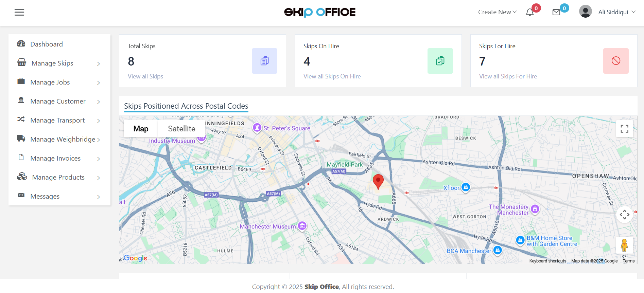Expand the Manage Jobs chevron
This screenshot has width=644, height=293.
pos(99,83)
